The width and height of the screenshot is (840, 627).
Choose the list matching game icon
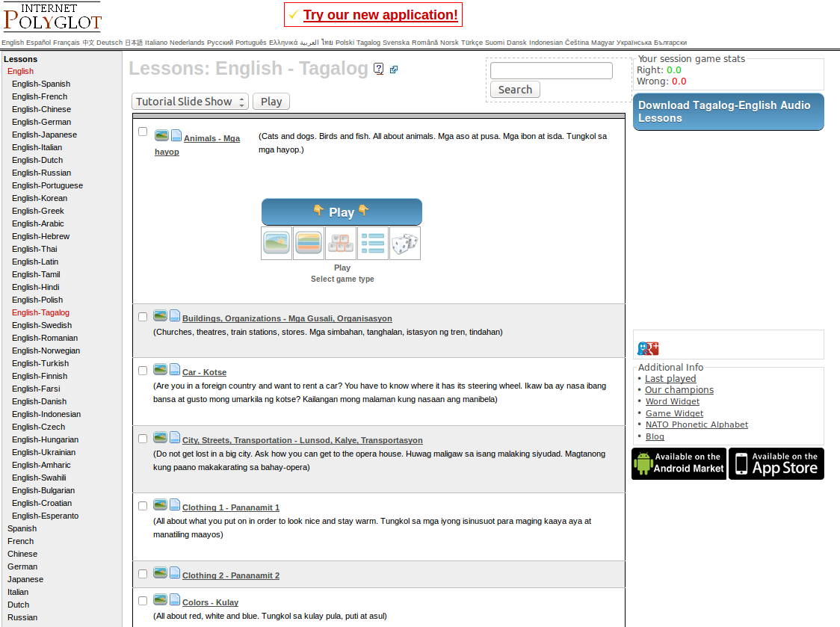pyautogui.click(x=373, y=244)
